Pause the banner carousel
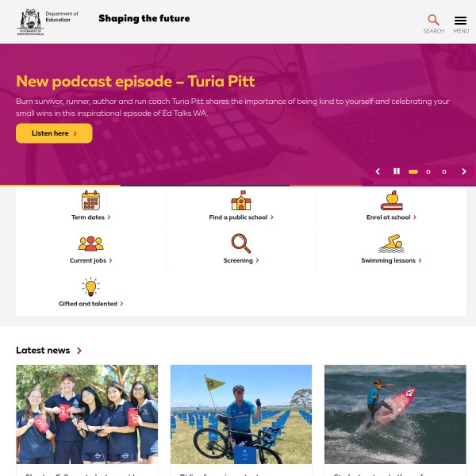476x476 pixels. 397,171
